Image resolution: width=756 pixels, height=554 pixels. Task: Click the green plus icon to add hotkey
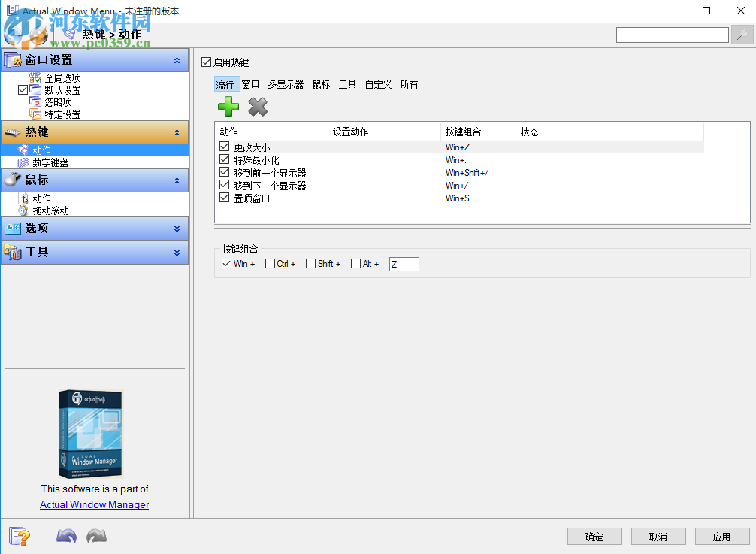point(228,107)
